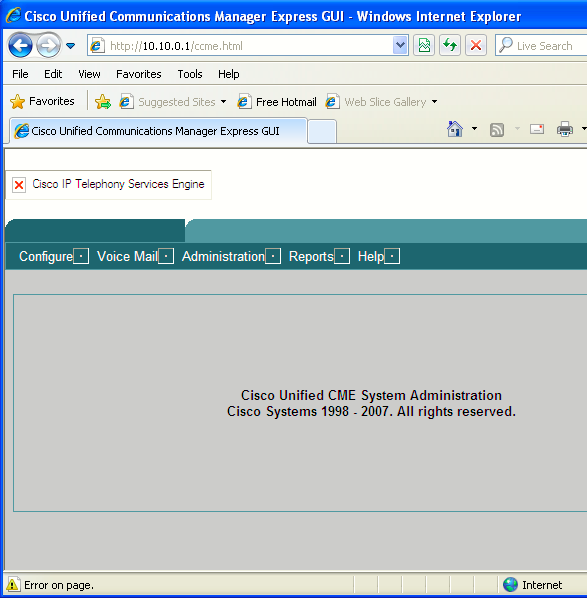Open the Edit menu
The image size is (587, 598).
pyautogui.click(x=53, y=74)
